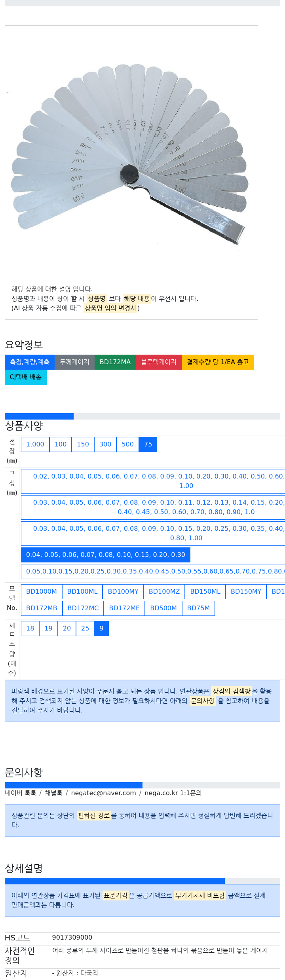Select model BD500M
The image size is (285, 980).
tap(163, 608)
